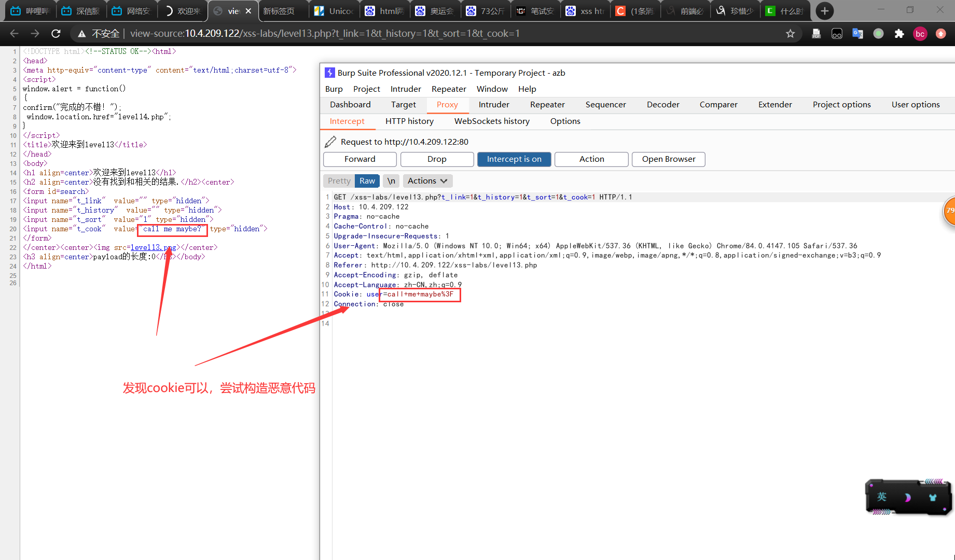
Task: Select the Intercept sub-tab
Action: [347, 121]
